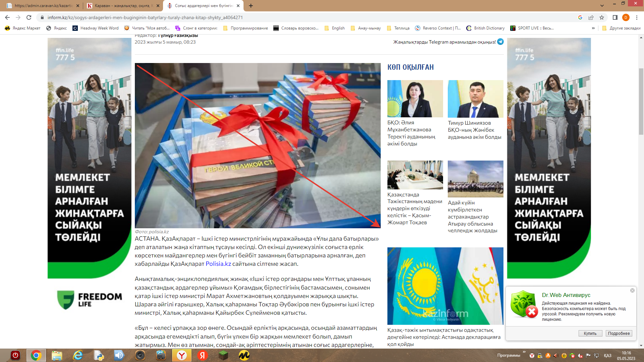Image resolution: width=644 pixels, height=362 pixels.
Task: Click the Share this page icon
Action: [591, 17]
